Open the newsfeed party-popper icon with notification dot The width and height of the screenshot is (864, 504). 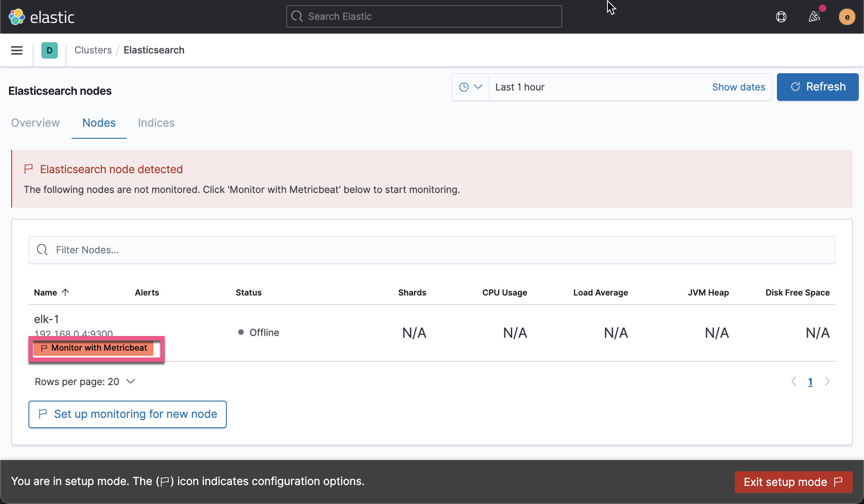click(815, 17)
